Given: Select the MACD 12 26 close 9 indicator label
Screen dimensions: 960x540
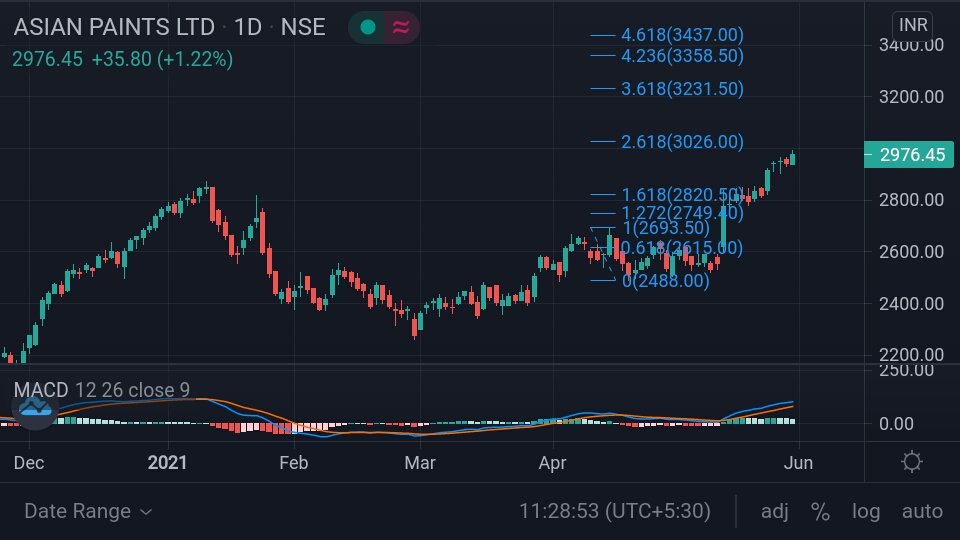Looking at the screenshot, I should (x=102, y=389).
